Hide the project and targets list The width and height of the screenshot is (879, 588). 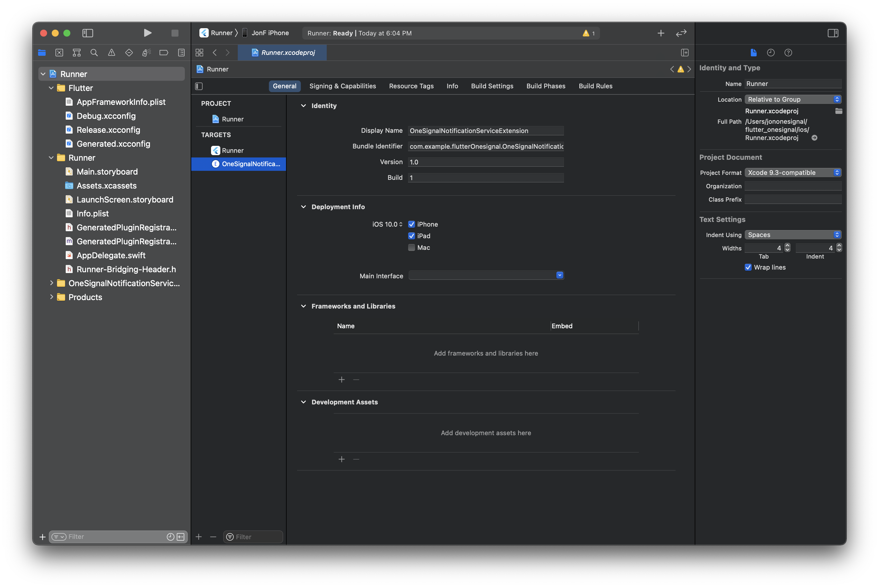tap(199, 86)
